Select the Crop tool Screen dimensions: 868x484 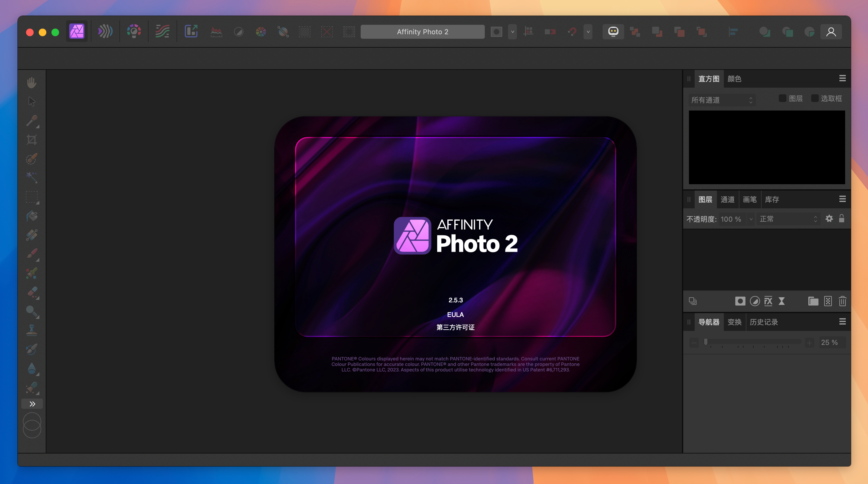pos(32,139)
